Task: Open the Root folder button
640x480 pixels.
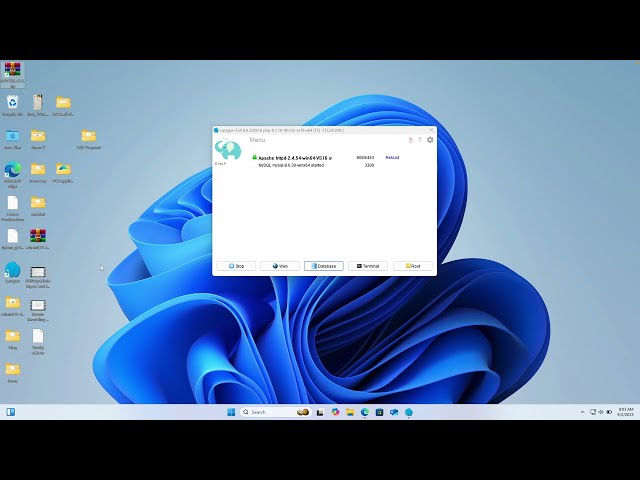Action: click(x=413, y=266)
